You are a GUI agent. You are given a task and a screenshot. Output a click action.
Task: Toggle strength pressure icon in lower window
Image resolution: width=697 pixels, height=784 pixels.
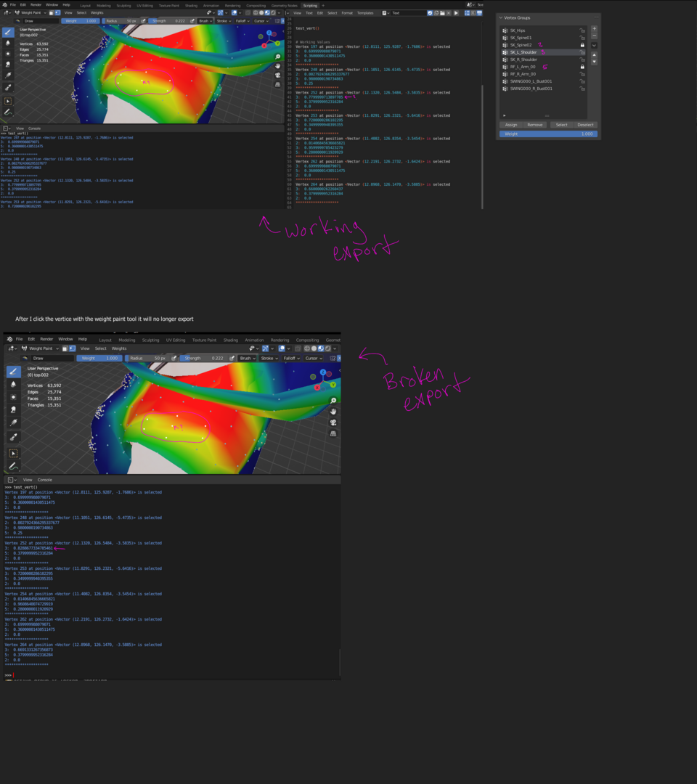point(232,358)
